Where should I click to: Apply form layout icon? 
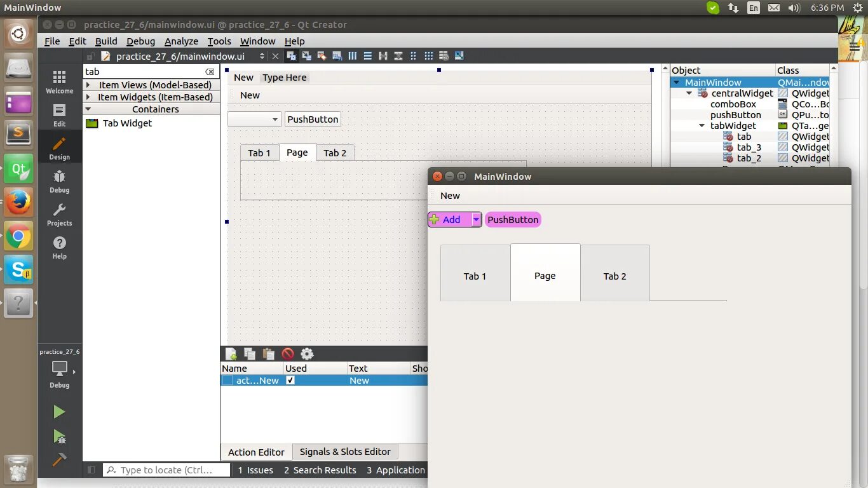[413, 56]
